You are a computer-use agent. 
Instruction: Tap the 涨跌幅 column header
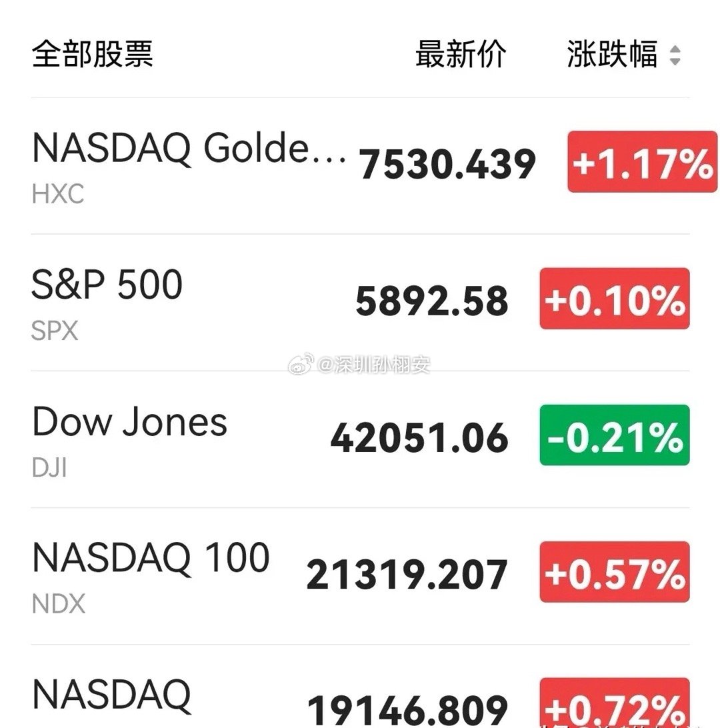[612, 54]
